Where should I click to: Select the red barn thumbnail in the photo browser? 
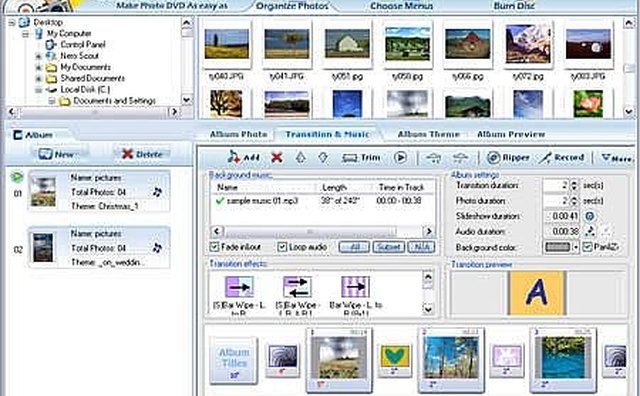(x=467, y=44)
